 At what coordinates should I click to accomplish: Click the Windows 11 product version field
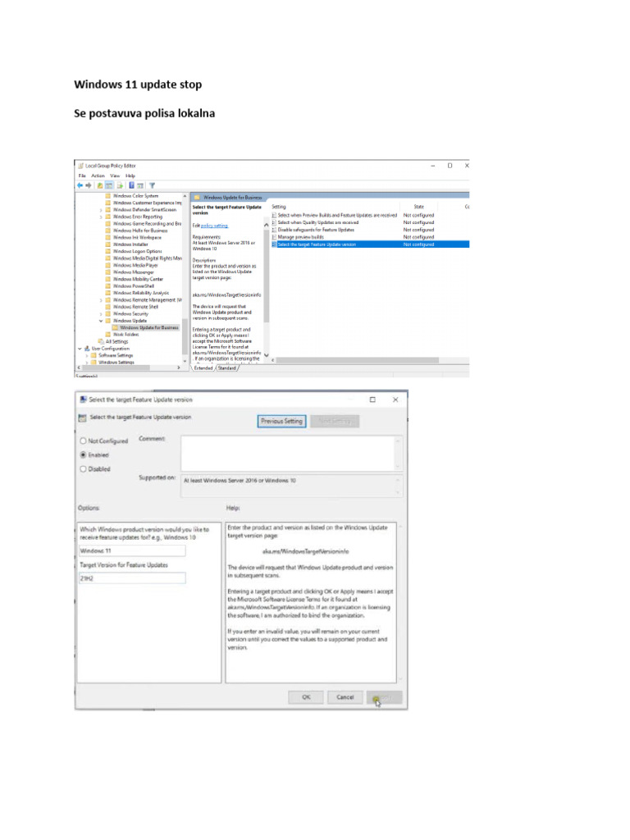[132, 550]
